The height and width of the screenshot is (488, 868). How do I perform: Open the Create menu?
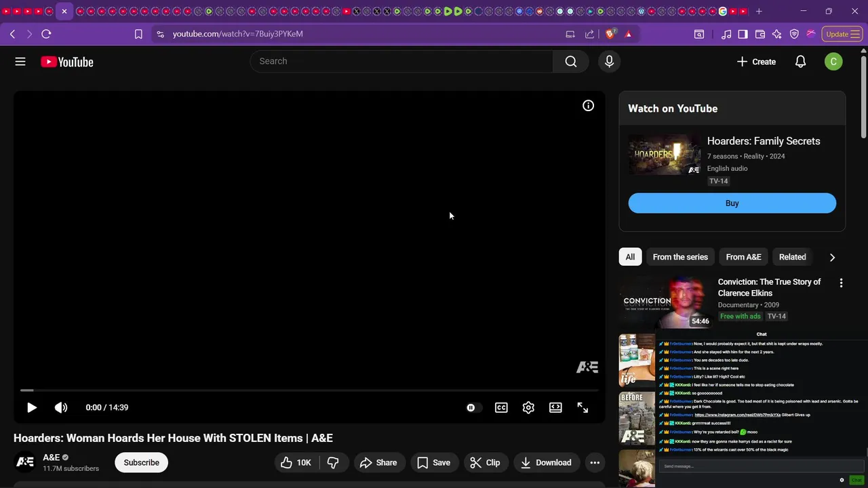tap(756, 62)
